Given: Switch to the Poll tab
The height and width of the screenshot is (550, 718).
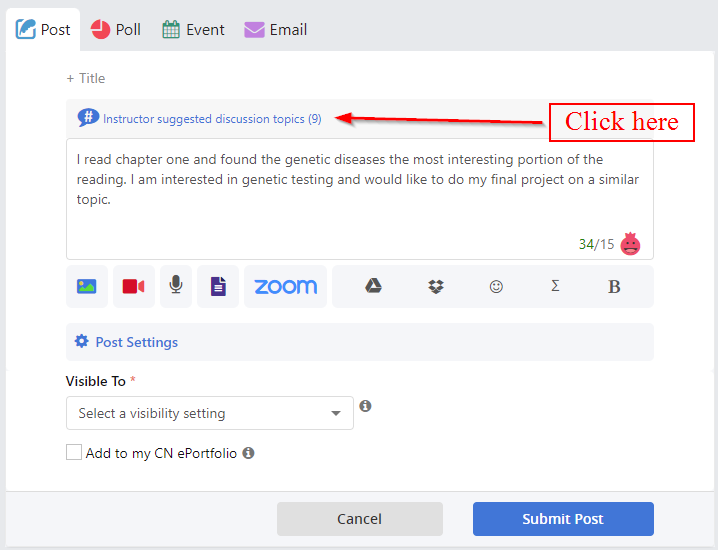Looking at the screenshot, I should point(115,30).
